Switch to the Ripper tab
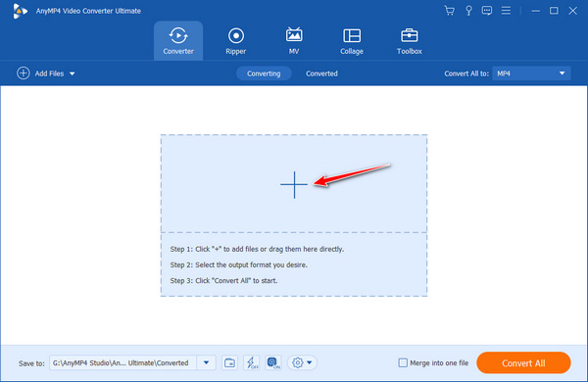This screenshot has height=382, width=588. [x=236, y=40]
